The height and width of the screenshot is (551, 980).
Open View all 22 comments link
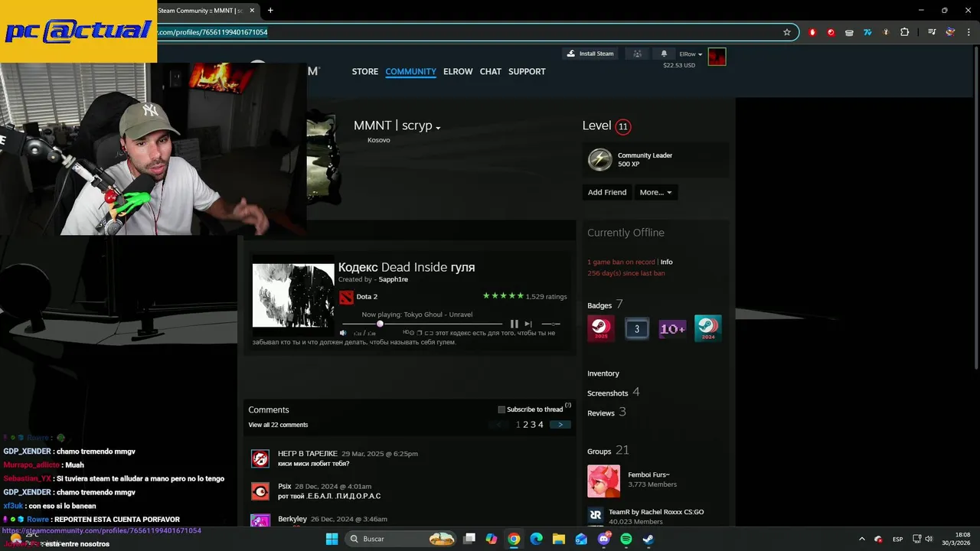pyautogui.click(x=278, y=425)
